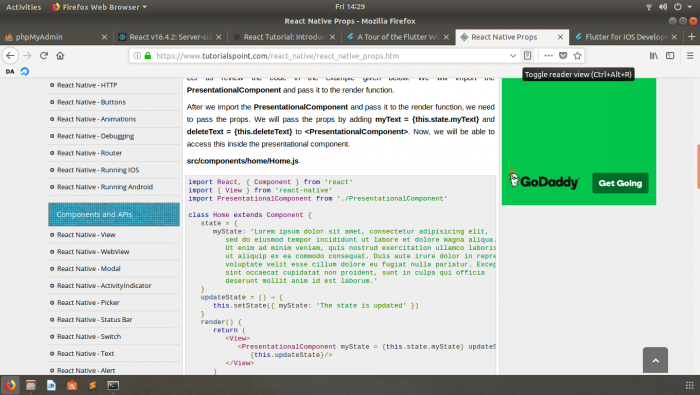Viewport: 700px width, 395px height.
Task: Go to Firefox home page
Action: (60, 56)
